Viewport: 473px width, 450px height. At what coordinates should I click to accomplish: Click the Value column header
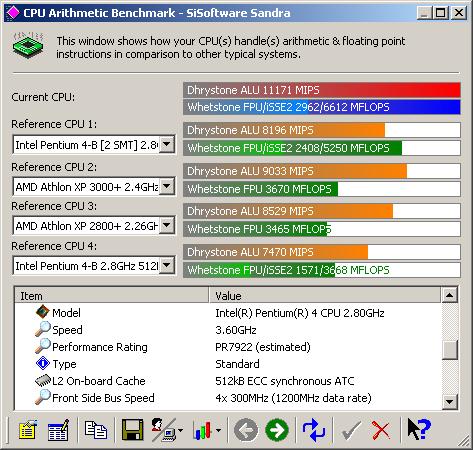coord(325,295)
